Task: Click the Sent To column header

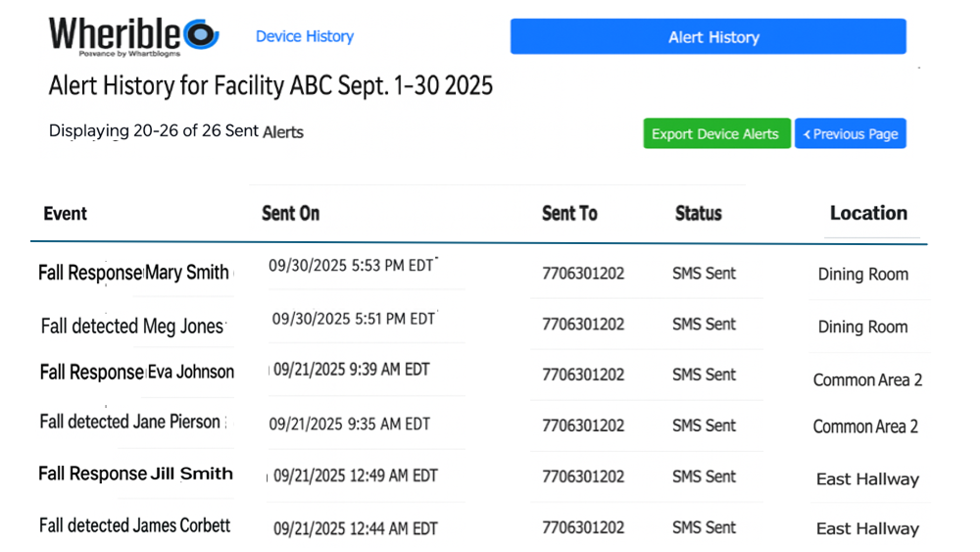Action: tap(569, 214)
